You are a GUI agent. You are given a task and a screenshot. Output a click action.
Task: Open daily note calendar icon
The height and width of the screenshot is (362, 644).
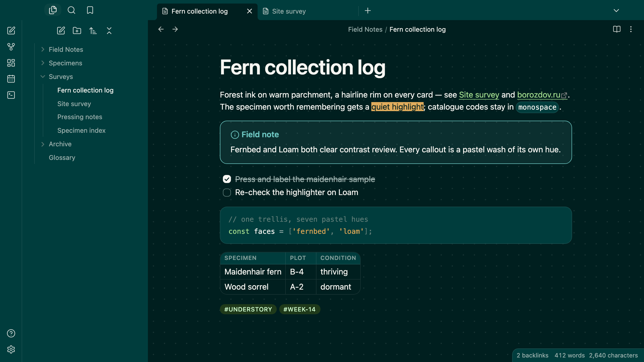[x=11, y=79]
